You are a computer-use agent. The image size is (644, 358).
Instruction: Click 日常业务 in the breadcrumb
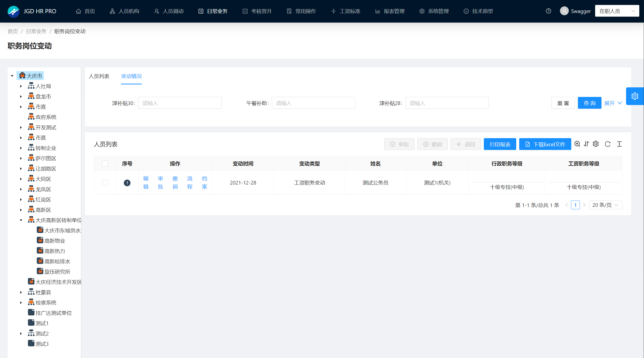(36, 31)
